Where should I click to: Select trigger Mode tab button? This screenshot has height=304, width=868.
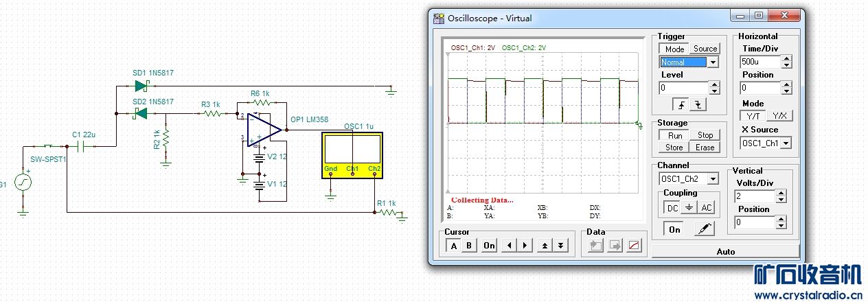tap(674, 49)
